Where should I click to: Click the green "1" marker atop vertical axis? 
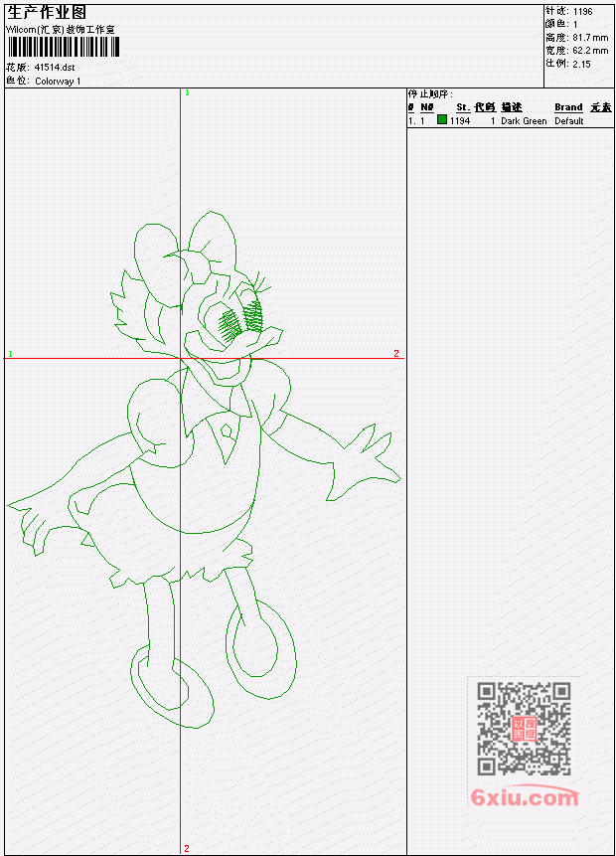pos(187,92)
